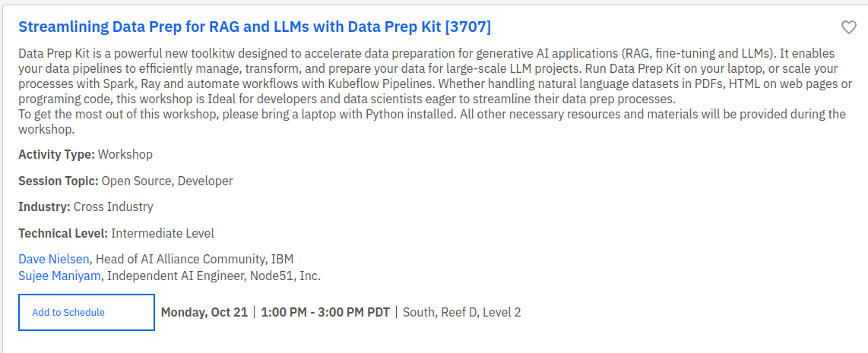Click the Monday, Oct 21 date
Image resolution: width=868 pixels, height=353 pixels.
[x=204, y=312]
